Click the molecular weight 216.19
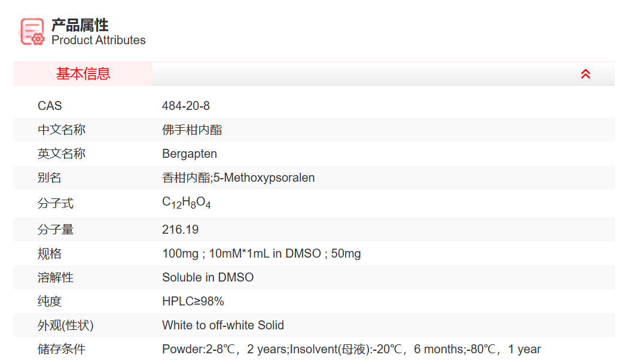The width and height of the screenshot is (622, 364). pos(180,230)
